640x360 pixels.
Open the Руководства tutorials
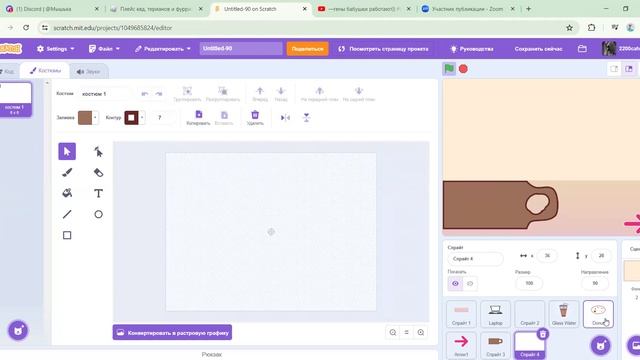[x=471, y=49]
